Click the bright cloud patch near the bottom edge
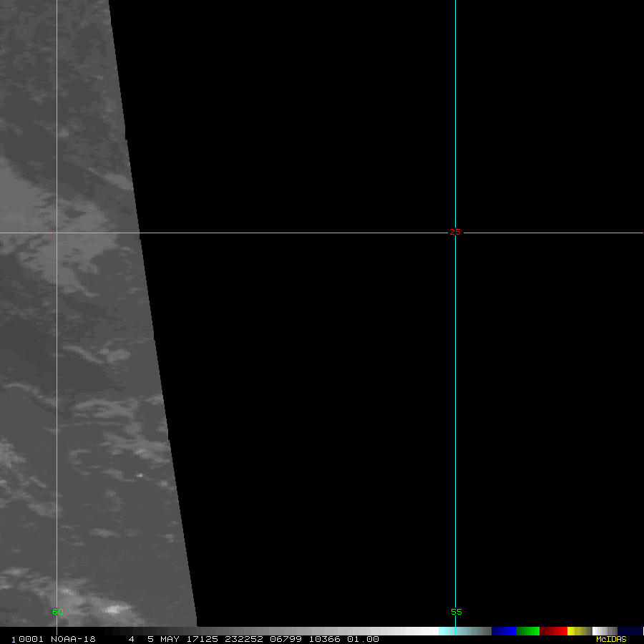 [112, 610]
